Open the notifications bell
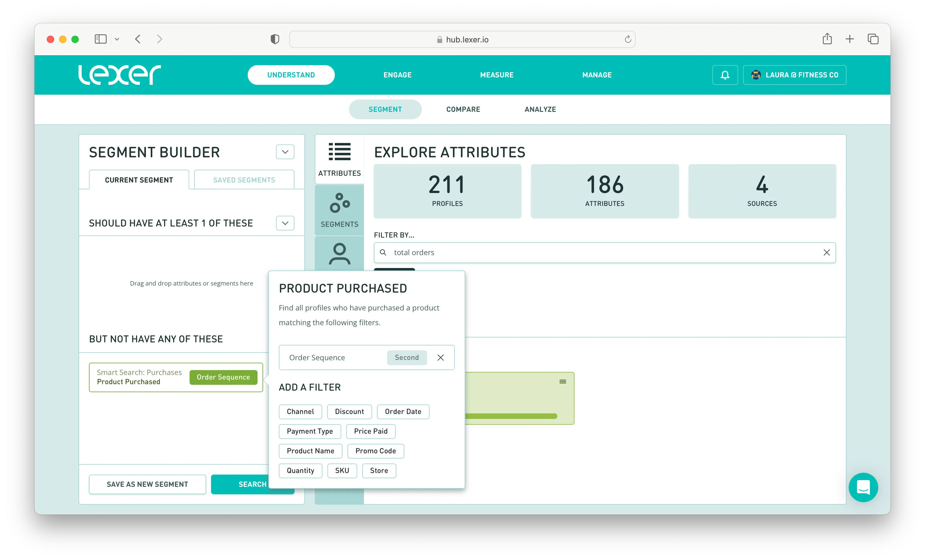925x560 pixels. (725, 75)
